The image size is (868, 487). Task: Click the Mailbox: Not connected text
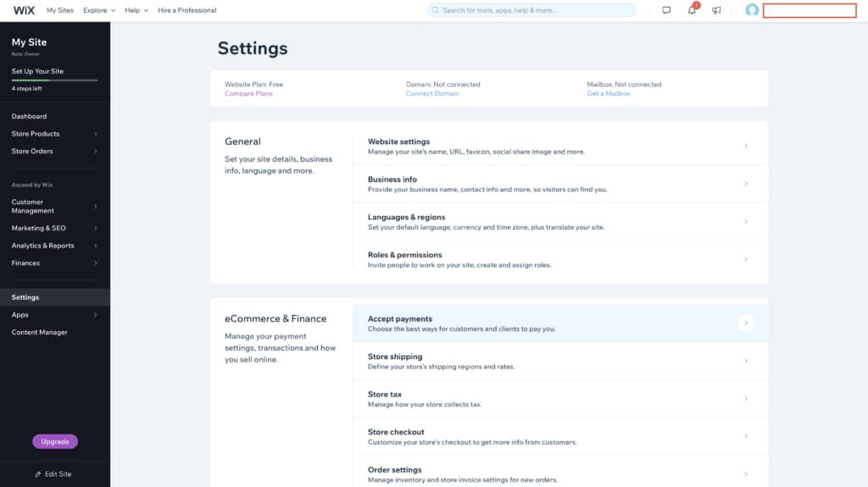624,84
